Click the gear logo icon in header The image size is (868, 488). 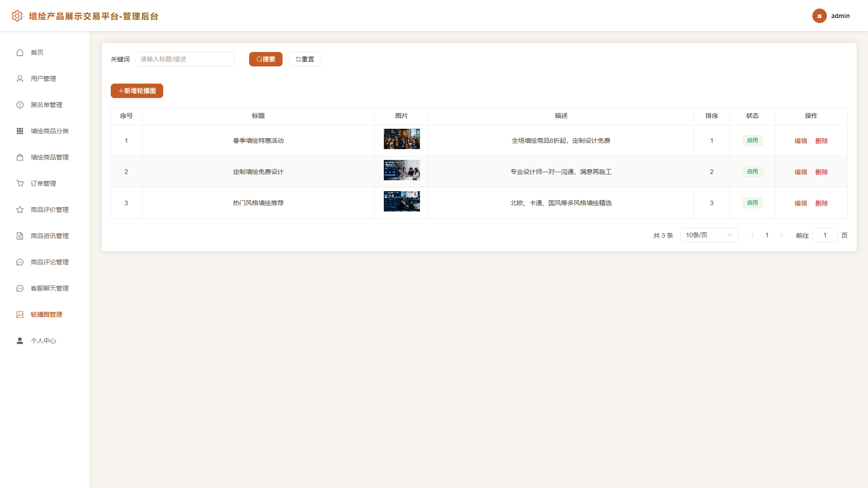[17, 16]
